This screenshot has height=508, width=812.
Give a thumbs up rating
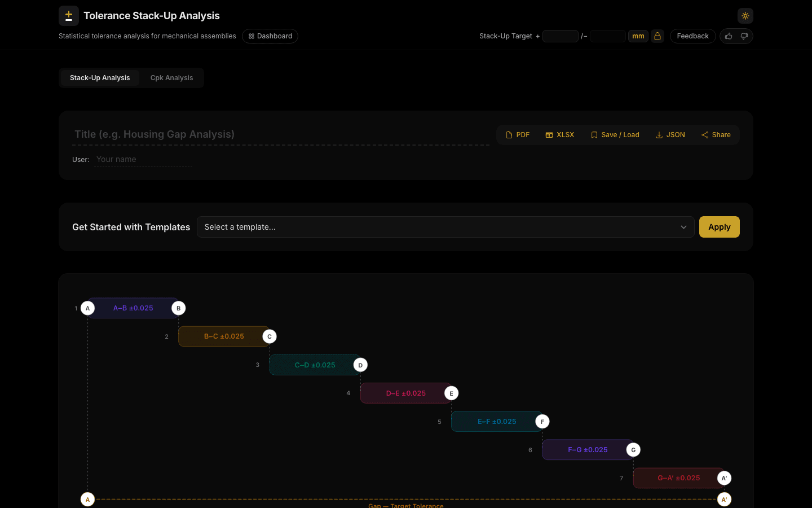(728, 36)
